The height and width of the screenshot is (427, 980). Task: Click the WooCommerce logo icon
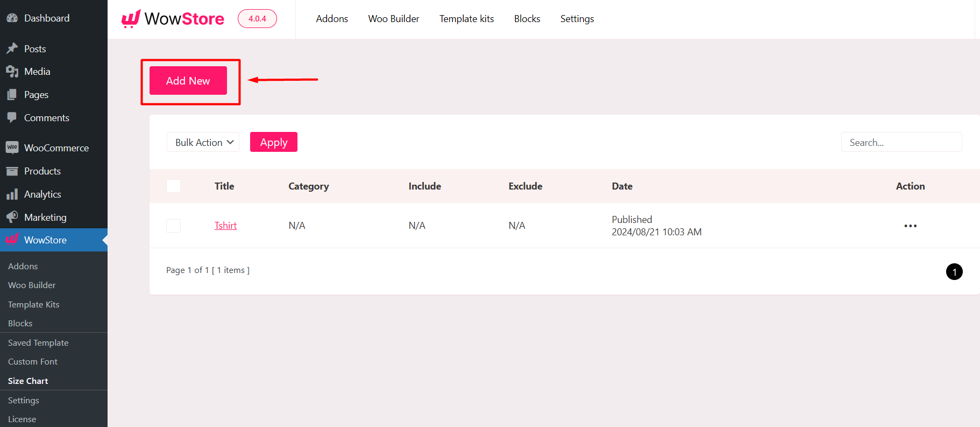(x=12, y=148)
